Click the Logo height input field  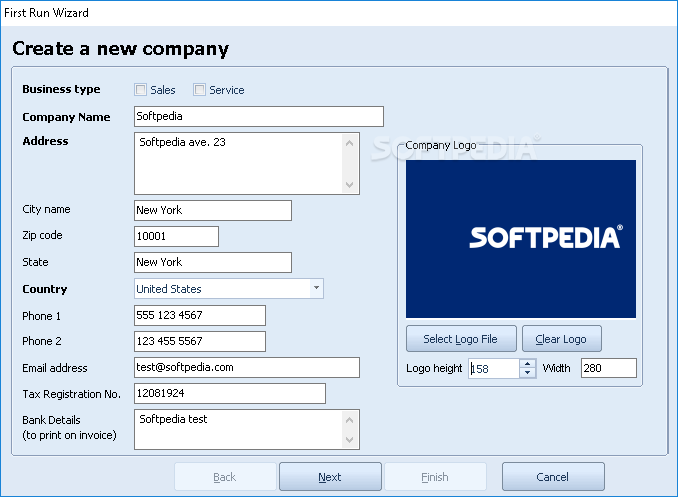pyautogui.click(x=494, y=369)
